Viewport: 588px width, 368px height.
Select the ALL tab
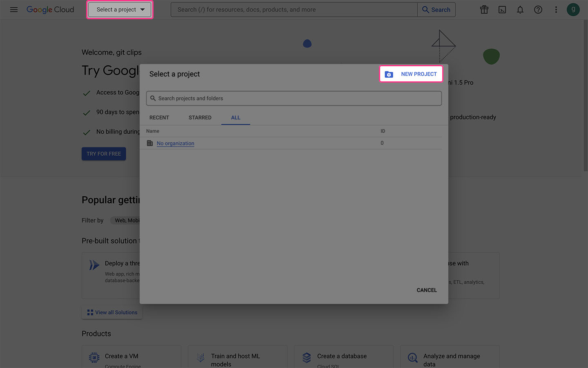tap(235, 118)
